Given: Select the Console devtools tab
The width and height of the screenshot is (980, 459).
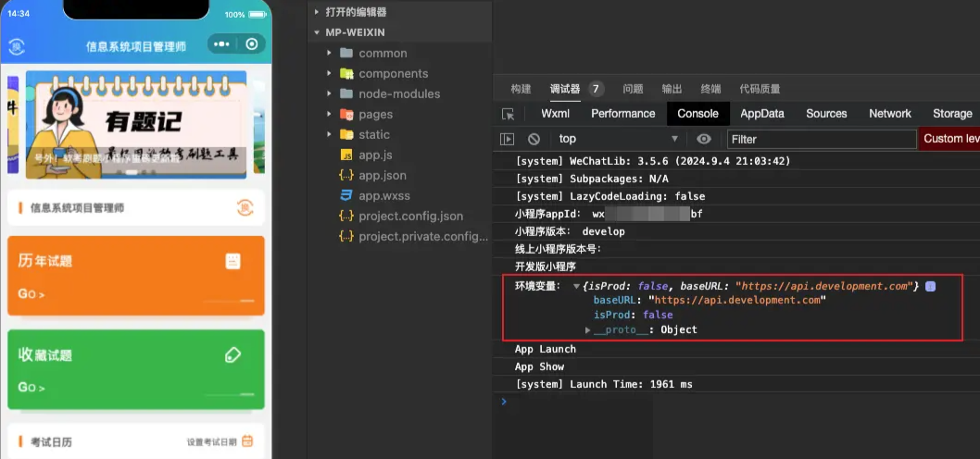Looking at the screenshot, I should (x=698, y=114).
